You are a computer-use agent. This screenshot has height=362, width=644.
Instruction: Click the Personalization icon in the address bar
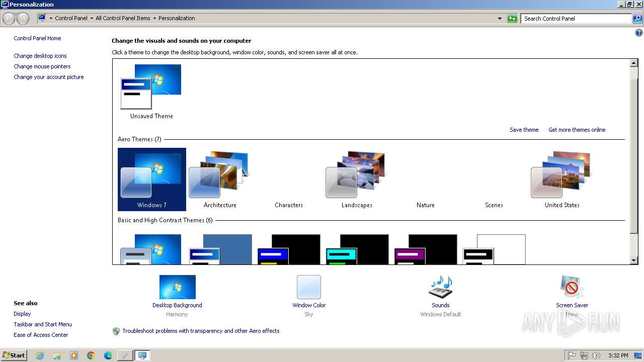coord(42,18)
